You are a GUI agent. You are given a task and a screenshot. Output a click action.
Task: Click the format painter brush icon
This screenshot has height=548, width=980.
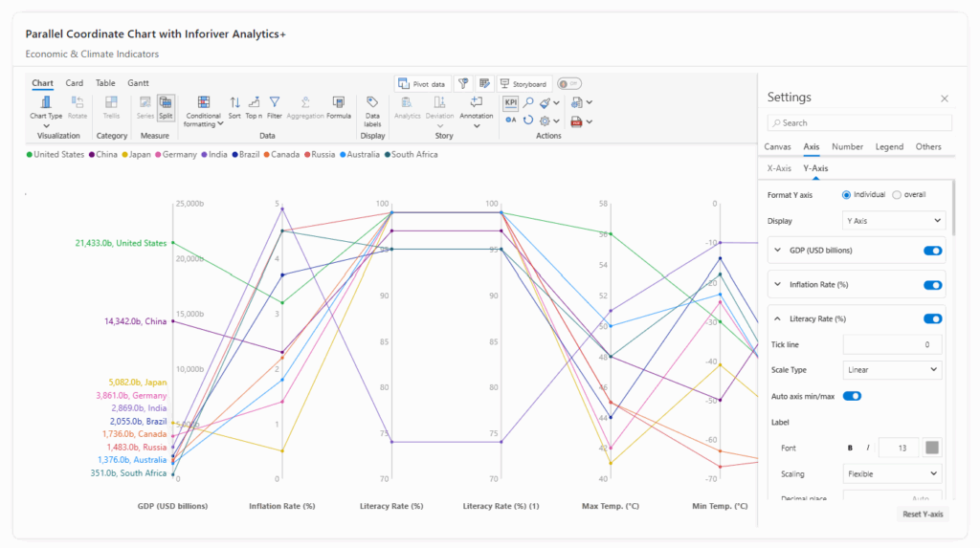coord(545,102)
